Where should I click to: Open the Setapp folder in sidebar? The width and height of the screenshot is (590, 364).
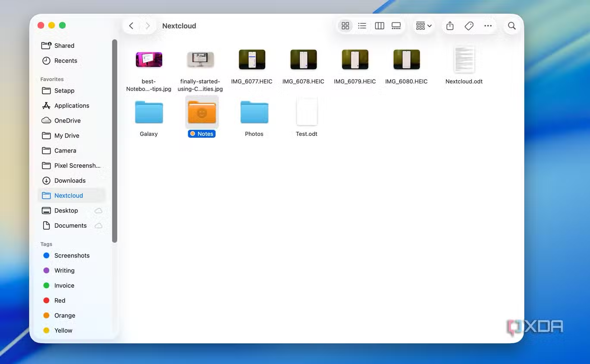point(72,91)
